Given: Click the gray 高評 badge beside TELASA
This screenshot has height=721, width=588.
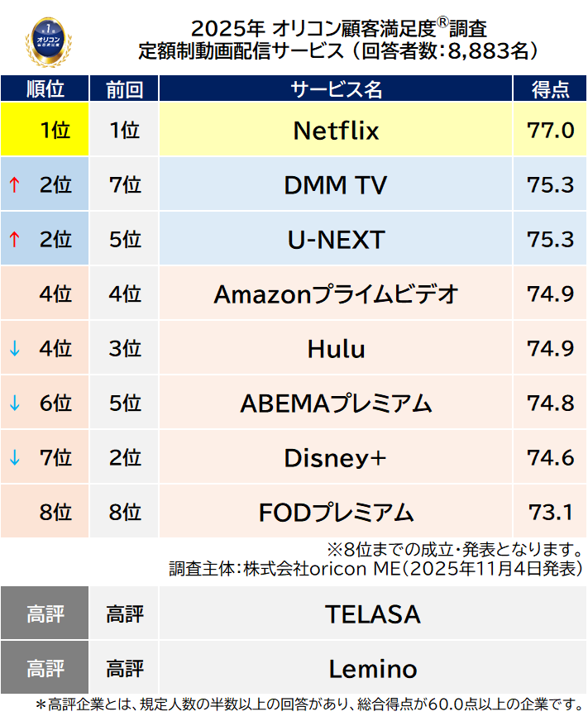Looking at the screenshot, I should click(45, 614).
